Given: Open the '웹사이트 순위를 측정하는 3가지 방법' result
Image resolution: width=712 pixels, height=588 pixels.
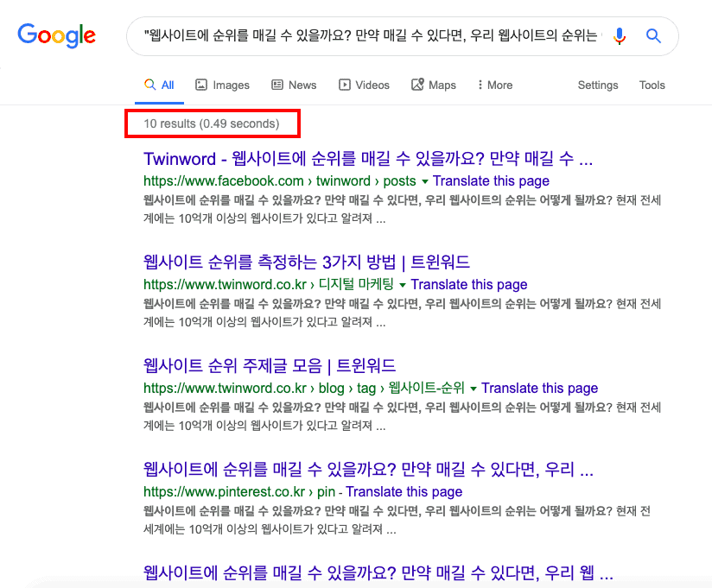Looking at the screenshot, I should [307, 262].
